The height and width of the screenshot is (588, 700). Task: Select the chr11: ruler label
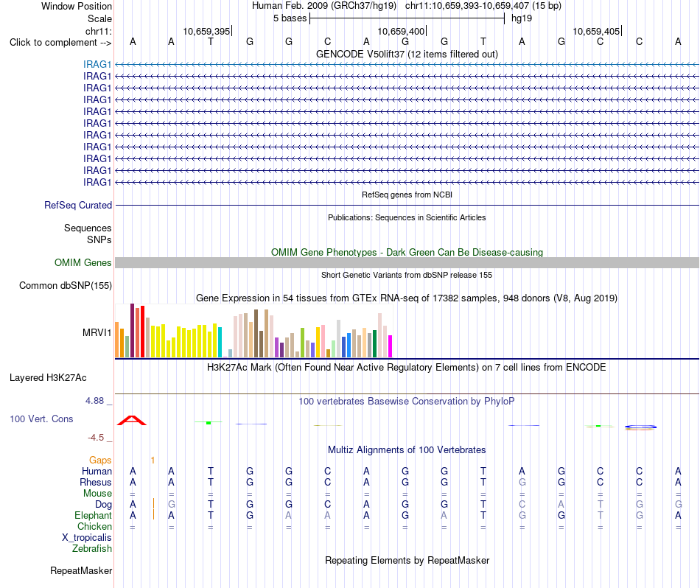point(98,31)
